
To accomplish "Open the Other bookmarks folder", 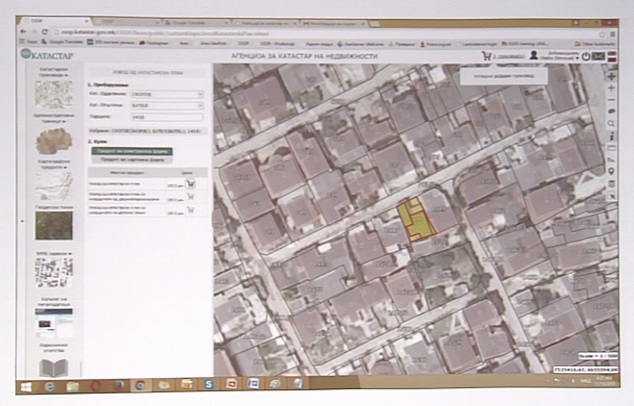I will pyautogui.click(x=595, y=44).
